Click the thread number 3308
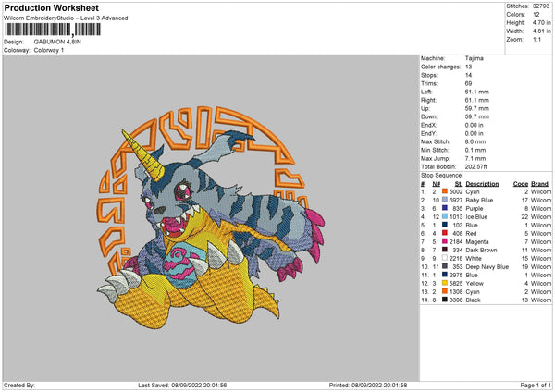The width and height of the screenshot is (555, 392). [x=456, y=300]
